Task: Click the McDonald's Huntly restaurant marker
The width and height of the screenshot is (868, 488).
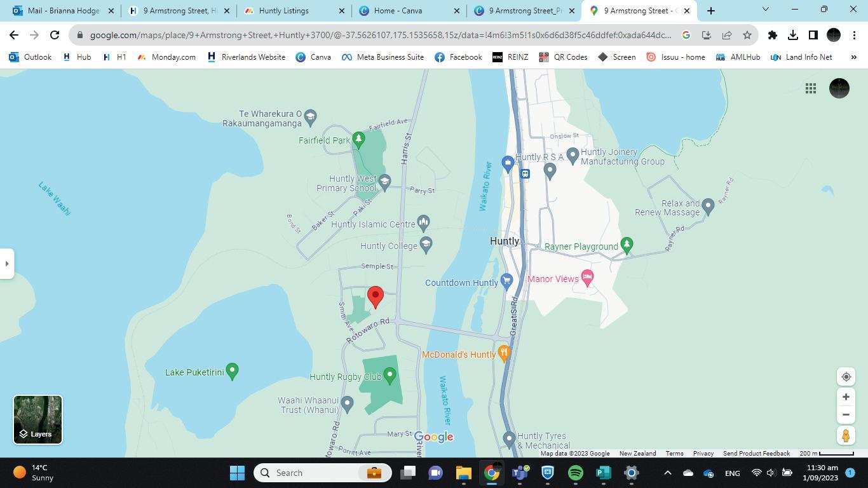Action: [x=504, y=353]
